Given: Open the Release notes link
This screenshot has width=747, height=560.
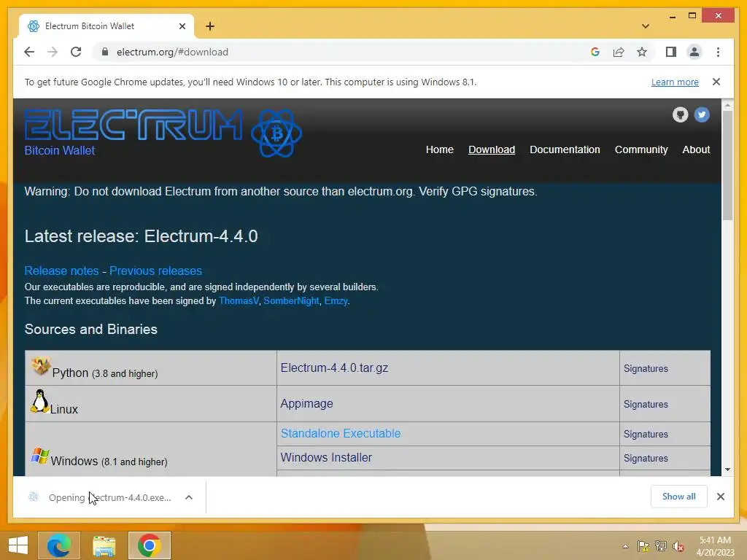Looking at the screenshot, I should (x=61, y=271).
